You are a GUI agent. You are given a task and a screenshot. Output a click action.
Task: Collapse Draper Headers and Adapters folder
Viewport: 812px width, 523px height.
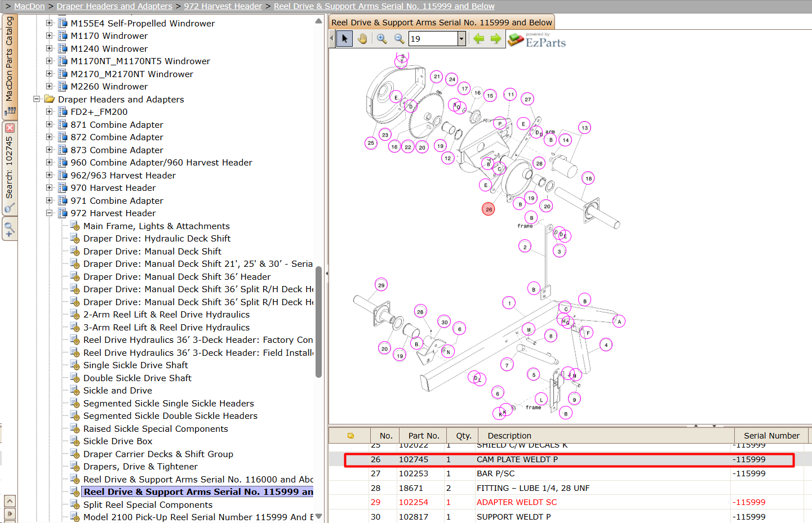tap(37, 99)
